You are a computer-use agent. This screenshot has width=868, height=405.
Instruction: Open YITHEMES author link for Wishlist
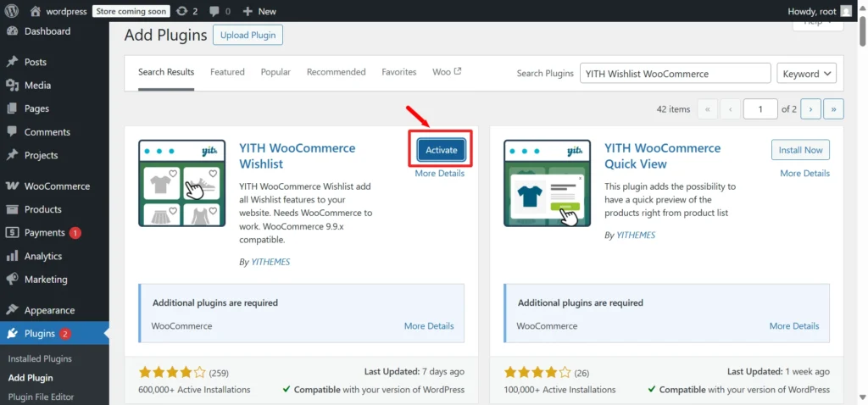270,263
